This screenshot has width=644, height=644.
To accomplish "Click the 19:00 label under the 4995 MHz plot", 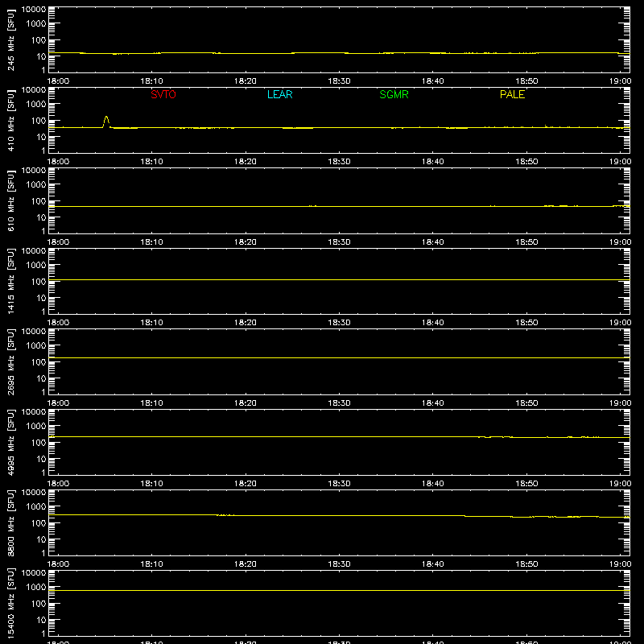I will tap(620, 484).
